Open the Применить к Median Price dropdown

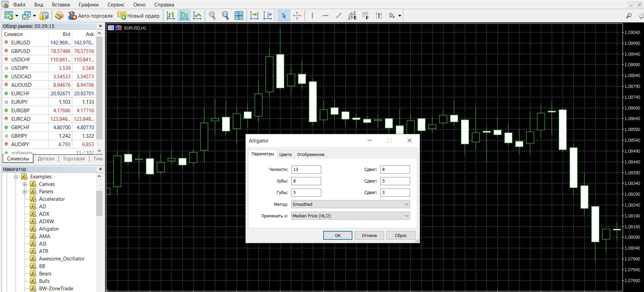tap(350, 216)
